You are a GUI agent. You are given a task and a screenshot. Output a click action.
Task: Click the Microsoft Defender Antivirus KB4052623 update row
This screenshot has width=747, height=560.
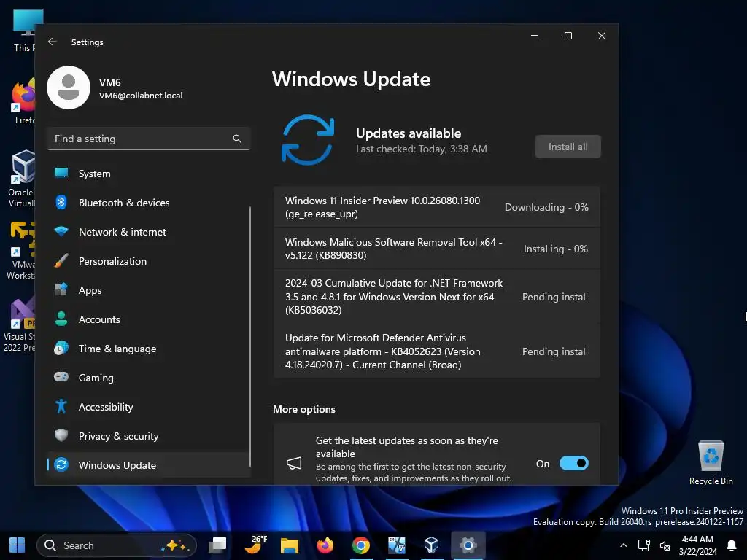point(437,351)
